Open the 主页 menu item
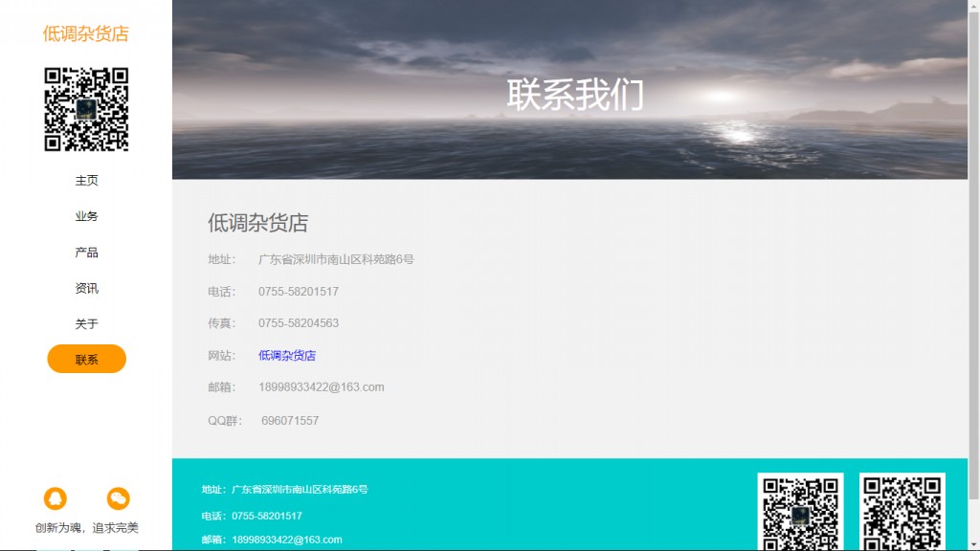The width and height of the screenshot is (980, 551). (86, 181)
